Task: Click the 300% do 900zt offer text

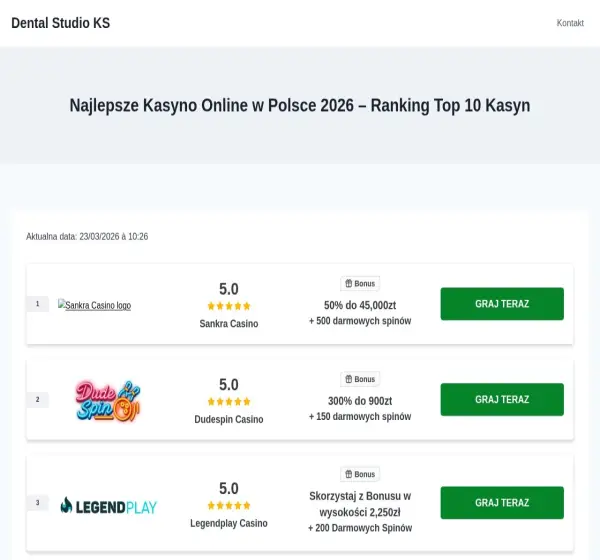Action: [360, 401]
